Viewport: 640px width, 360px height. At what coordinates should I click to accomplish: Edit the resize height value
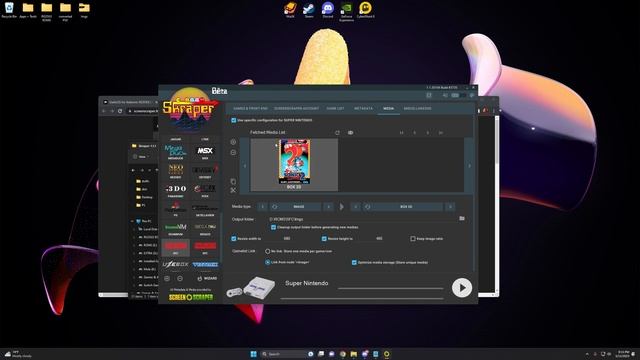coord(379,239)
